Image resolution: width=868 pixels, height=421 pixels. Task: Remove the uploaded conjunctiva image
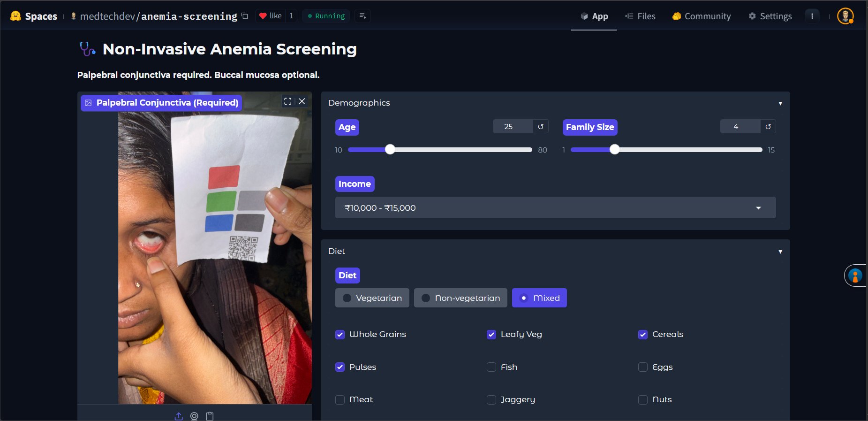pos(302,101)
